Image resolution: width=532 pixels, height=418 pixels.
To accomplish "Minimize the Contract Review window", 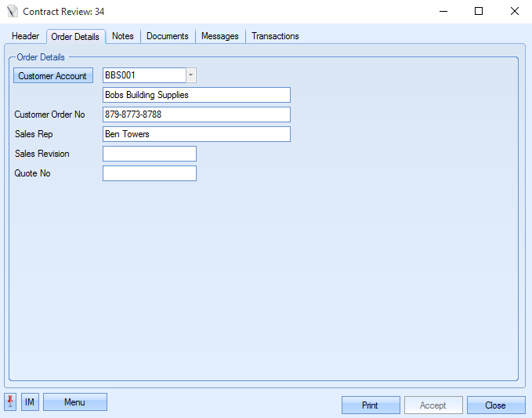I will point(443,12).
